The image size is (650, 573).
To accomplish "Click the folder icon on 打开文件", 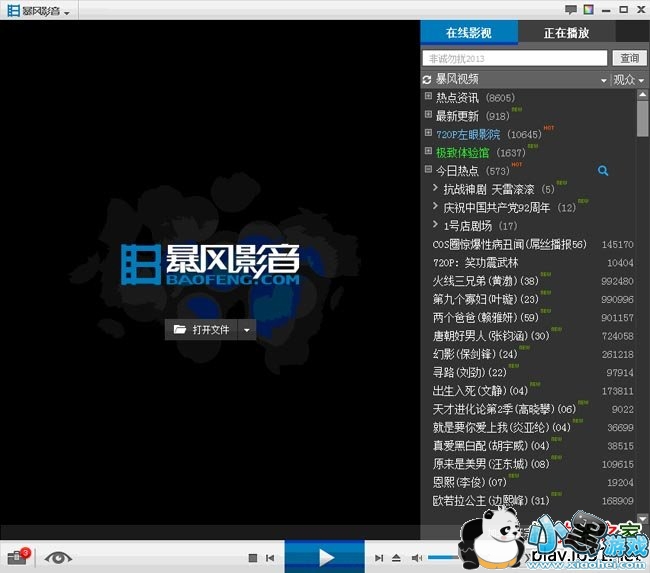I will click(x=179, y=329).
